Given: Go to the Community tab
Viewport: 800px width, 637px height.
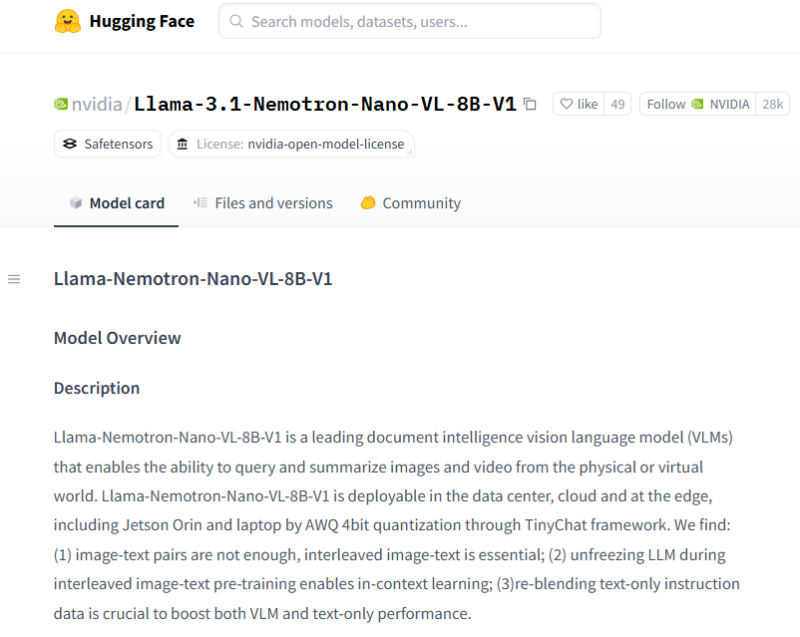Looking at the screenshot, I should click(410, 203).
